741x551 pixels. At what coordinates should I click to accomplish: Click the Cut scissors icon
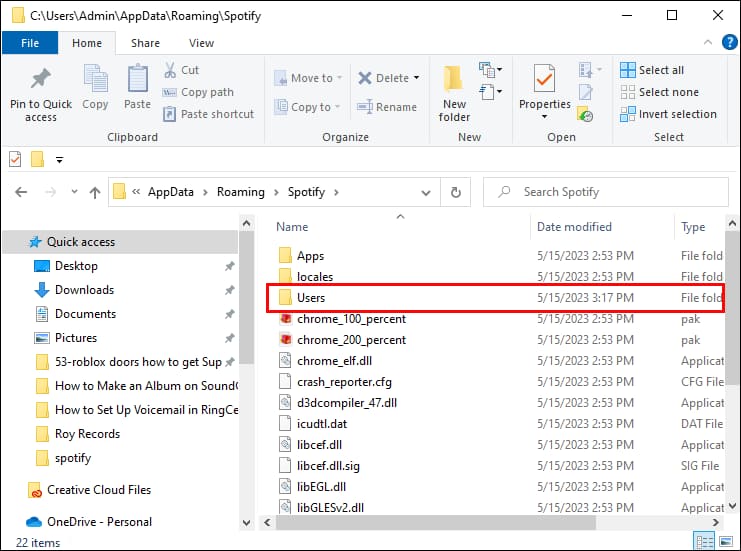(x=170, y=70)
